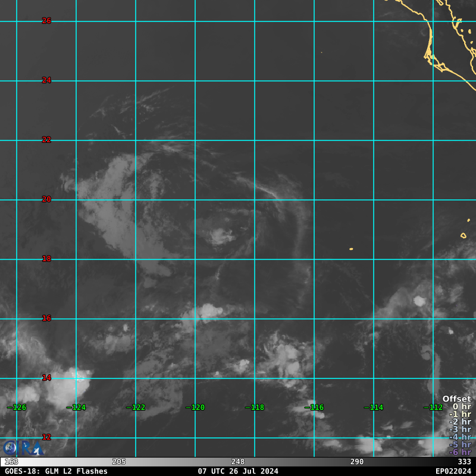Click colorbar value 205

click(x=118, y=462)
